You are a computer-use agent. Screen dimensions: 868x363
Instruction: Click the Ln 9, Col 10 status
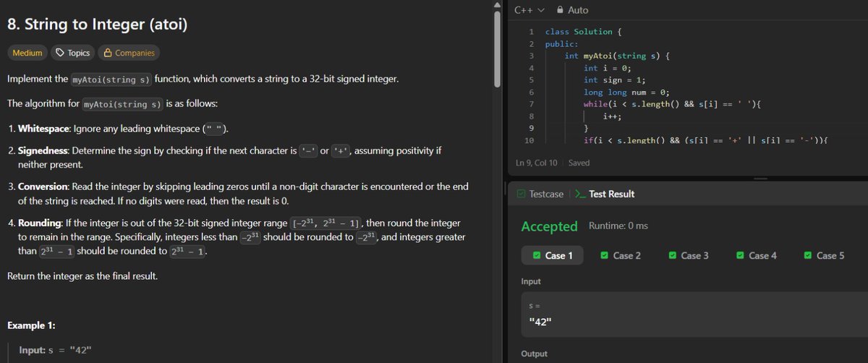point(537,163)
